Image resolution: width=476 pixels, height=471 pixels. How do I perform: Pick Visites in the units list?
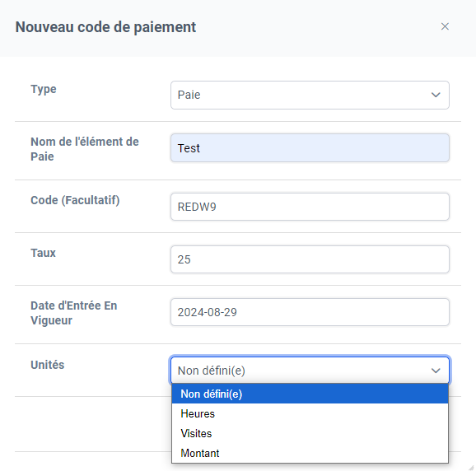(310, 433)
